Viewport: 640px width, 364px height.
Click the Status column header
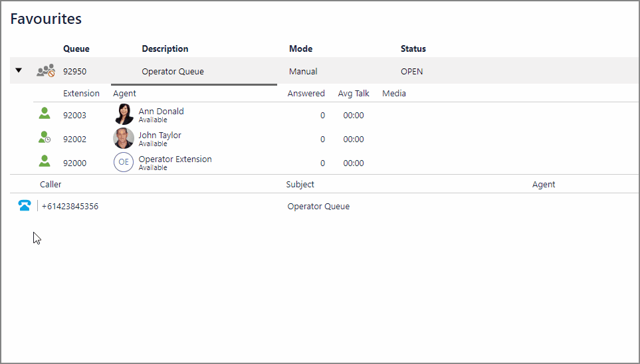pos(413,48)
